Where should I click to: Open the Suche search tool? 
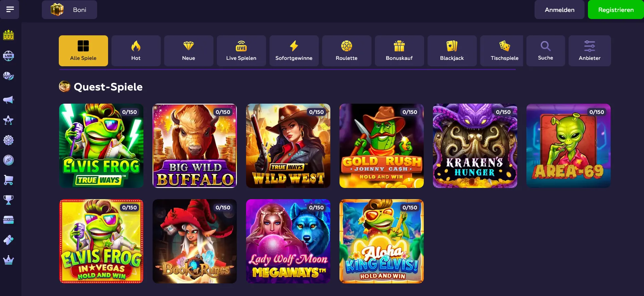545,51
